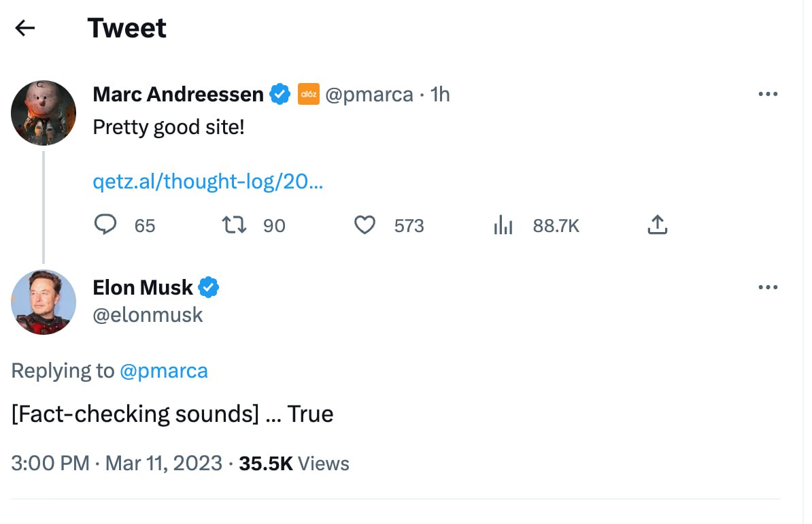The image size is (812, 524).
Task: Click the 3:00 PM · Mar 11, 2023 timestamp
Action: 117,463
